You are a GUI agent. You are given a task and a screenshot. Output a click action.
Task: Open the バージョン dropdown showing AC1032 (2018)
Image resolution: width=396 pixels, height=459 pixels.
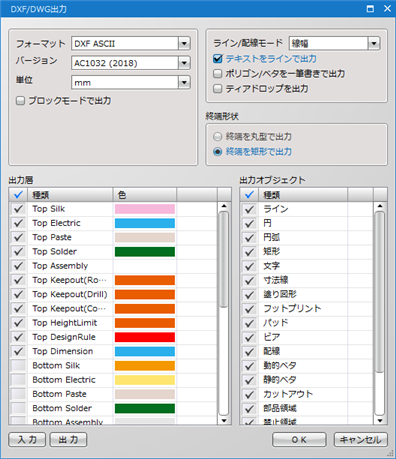click(131, 63)
